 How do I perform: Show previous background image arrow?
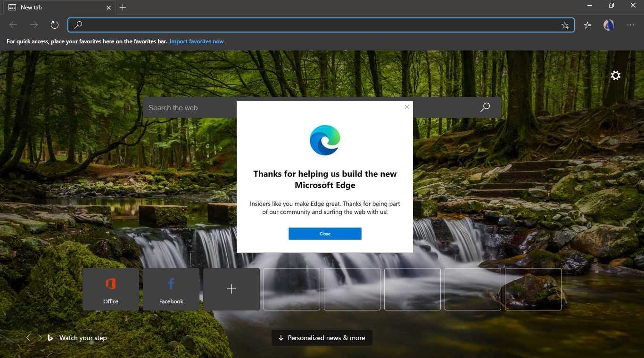click(28, 338)
